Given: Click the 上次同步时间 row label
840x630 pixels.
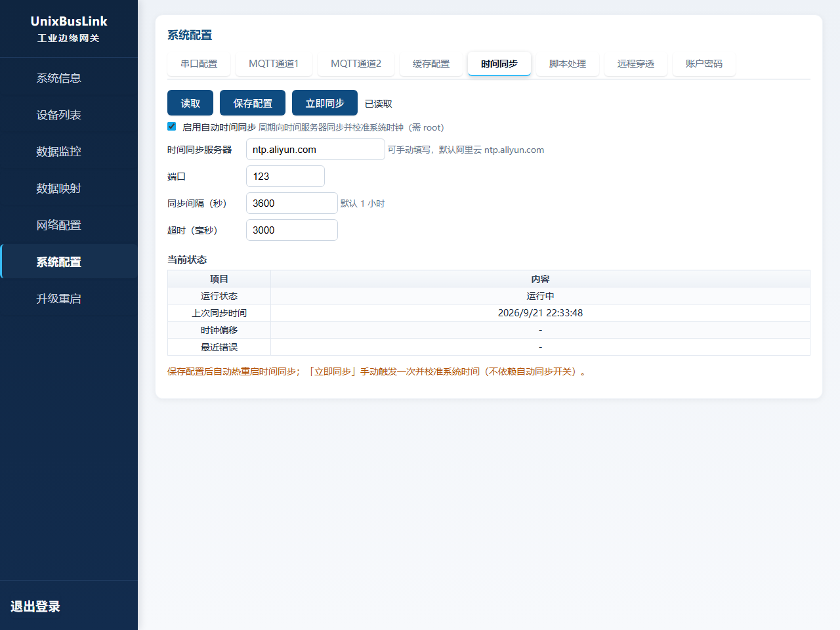Looking at the screenshot, I should [219, 313].
